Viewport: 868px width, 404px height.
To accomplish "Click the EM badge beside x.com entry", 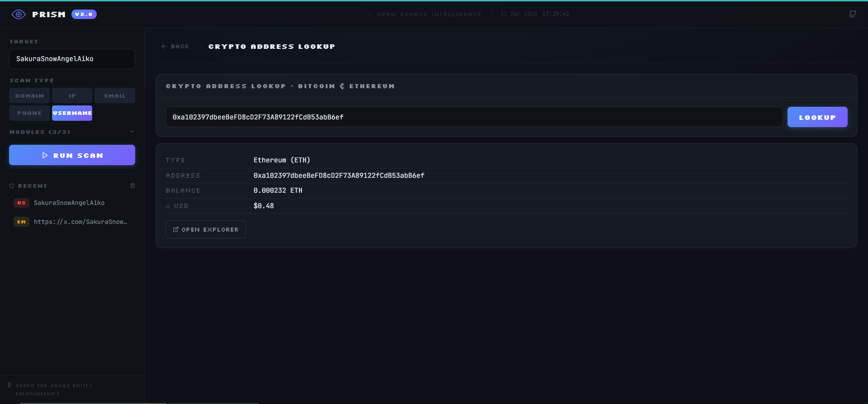I will [x=21, y=222].
